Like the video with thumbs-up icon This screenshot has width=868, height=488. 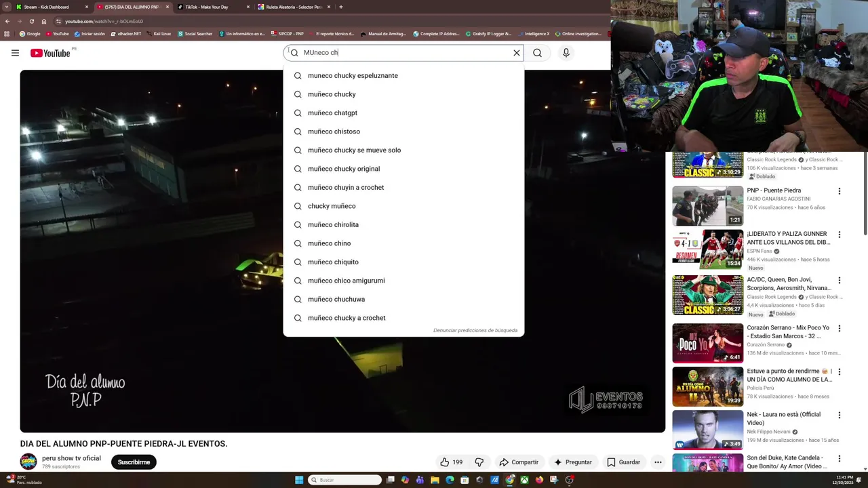click(x=445, y=462)
